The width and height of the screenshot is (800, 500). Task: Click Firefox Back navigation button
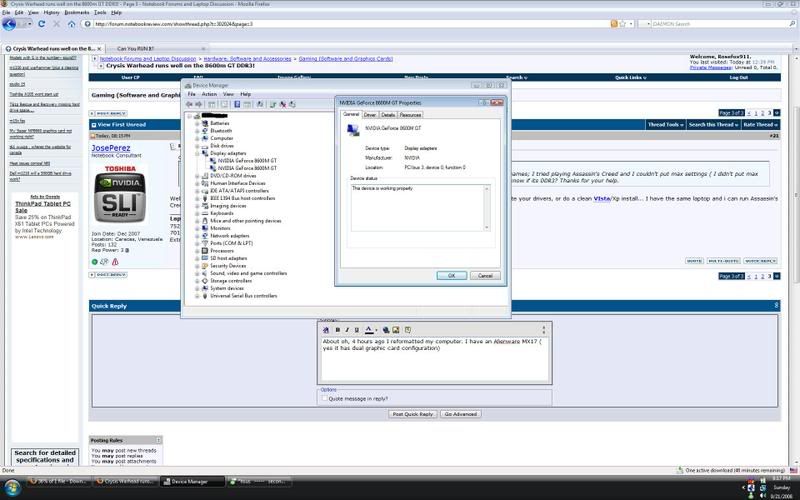click(x=9, y=24)
